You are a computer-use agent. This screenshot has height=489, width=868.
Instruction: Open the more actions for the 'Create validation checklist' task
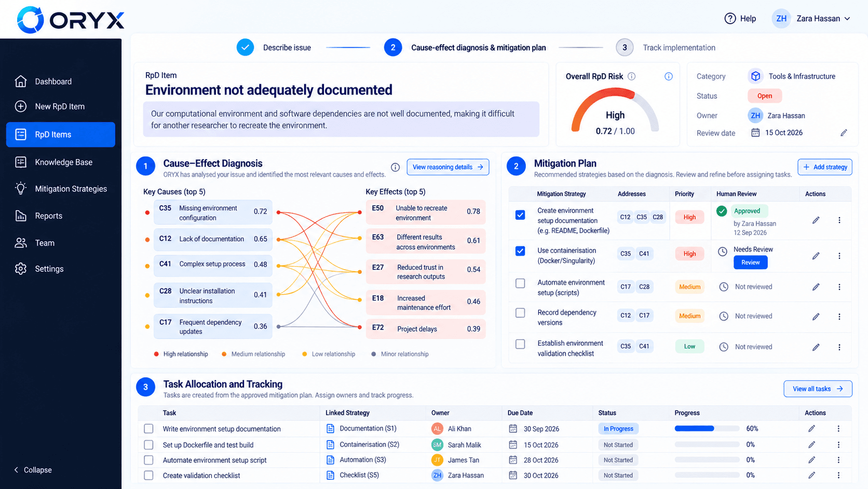click(x=838, y=475)
